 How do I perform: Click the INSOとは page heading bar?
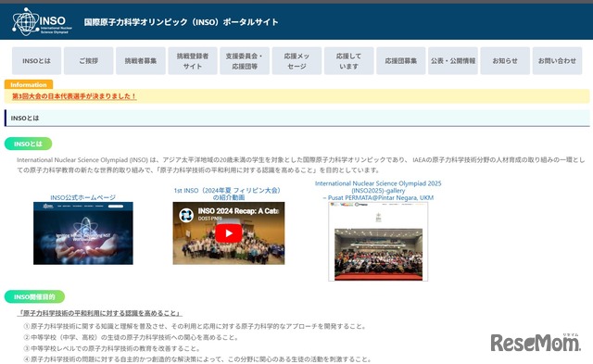296,118
